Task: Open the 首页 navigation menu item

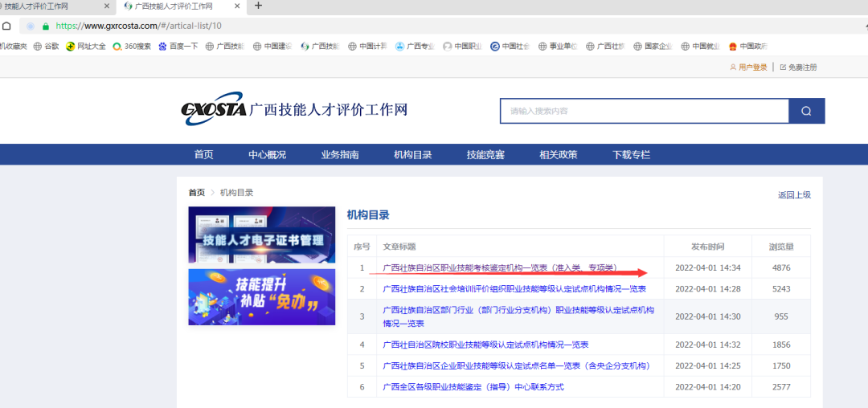Action: 204,155
